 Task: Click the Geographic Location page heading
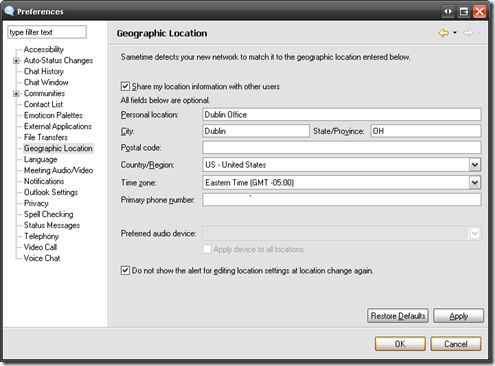coord(162,33)
